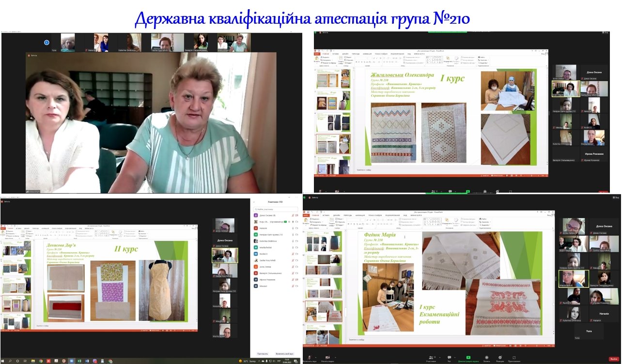Select Katerina Dmitrieva row in participants list
Image resolution: width=622 pixels, height=364 pixels.
point(275,241)
